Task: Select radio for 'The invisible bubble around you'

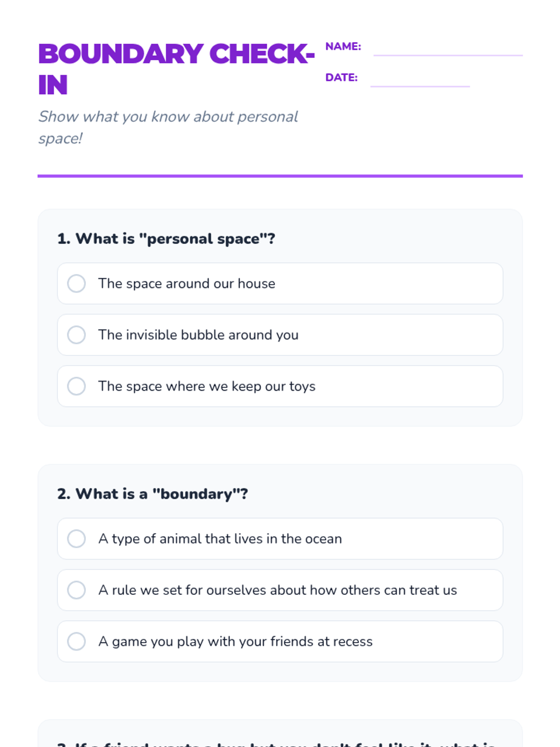Action: pyautogui.click(x=77, y=335)
